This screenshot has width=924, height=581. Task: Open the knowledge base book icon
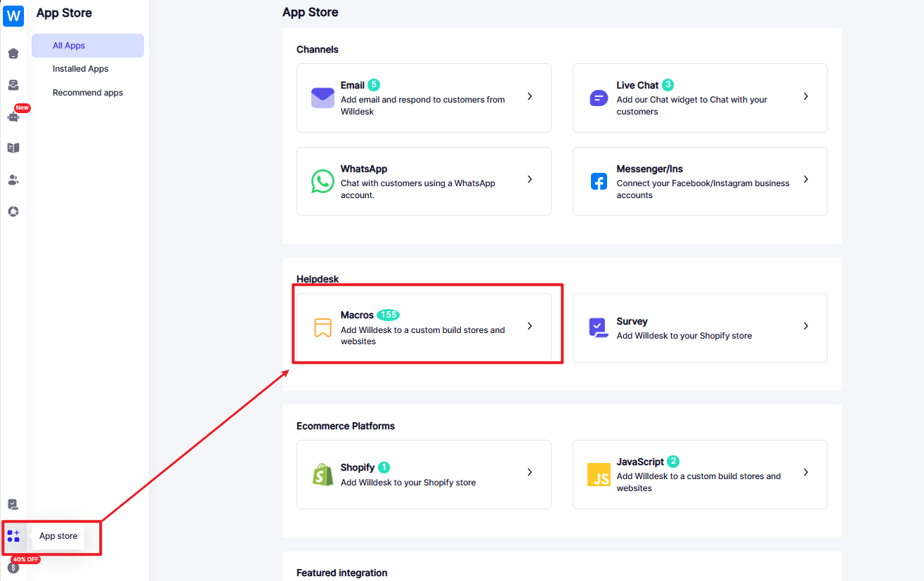(13, 148)
